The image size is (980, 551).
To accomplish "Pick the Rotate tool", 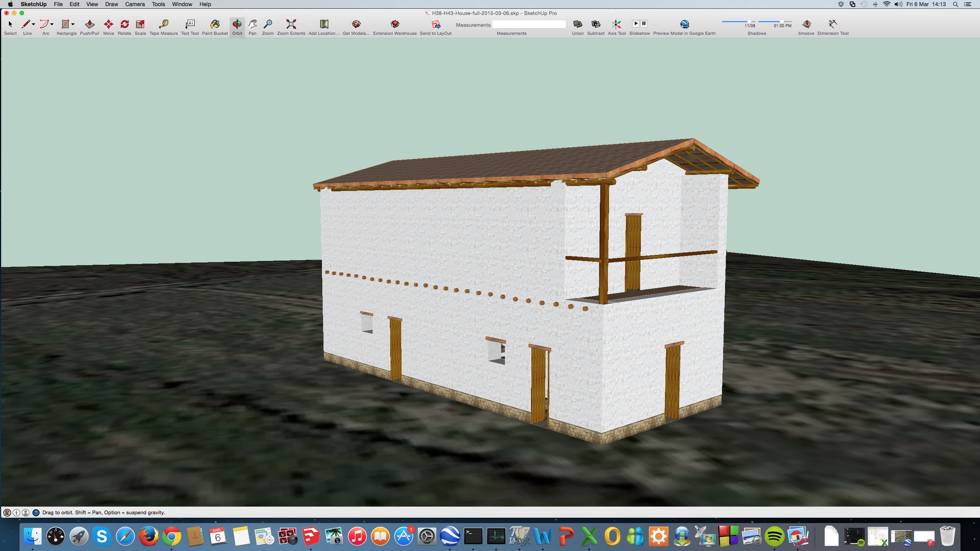I will (x=124, y=24).
